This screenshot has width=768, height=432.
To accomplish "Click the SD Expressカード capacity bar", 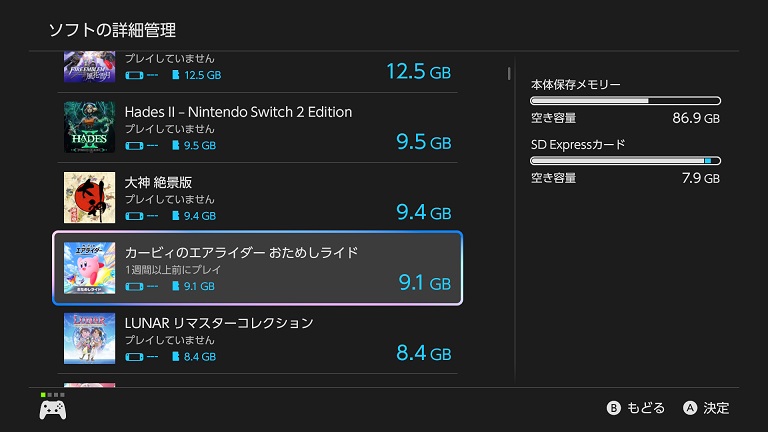I will pyautogui.click(x=625, y=160).
